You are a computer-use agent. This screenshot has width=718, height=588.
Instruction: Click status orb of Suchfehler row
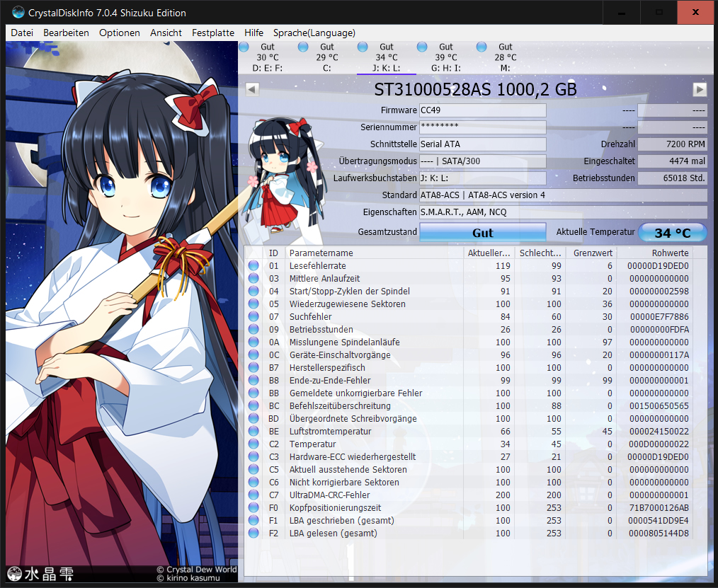pyautogui.click(x=253, y=317)
